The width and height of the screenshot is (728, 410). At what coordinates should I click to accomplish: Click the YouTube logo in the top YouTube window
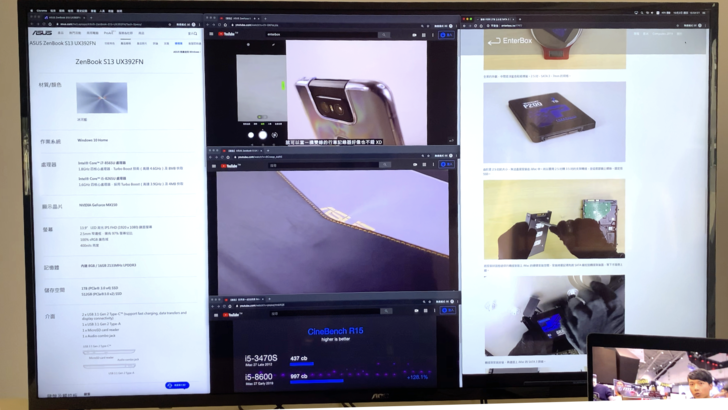coord(228,34)
